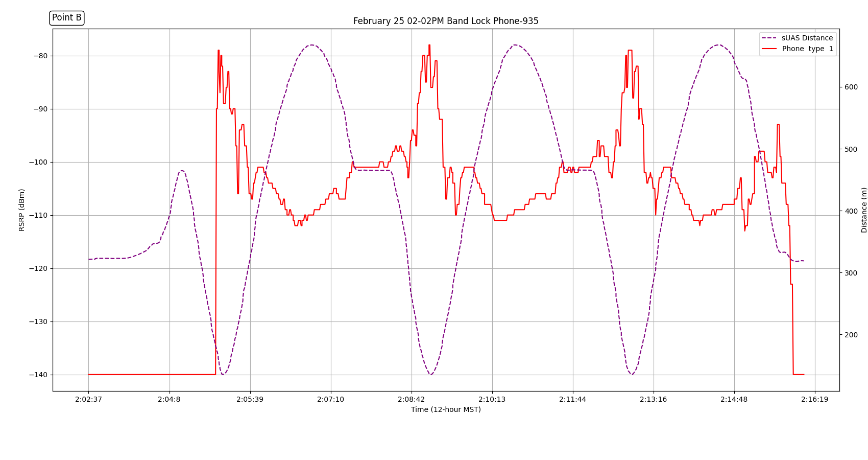The width and height of the screenshot is (868, 460).
Task: Select the −140 RSRP tick label
Action: [x=38, y=375]
